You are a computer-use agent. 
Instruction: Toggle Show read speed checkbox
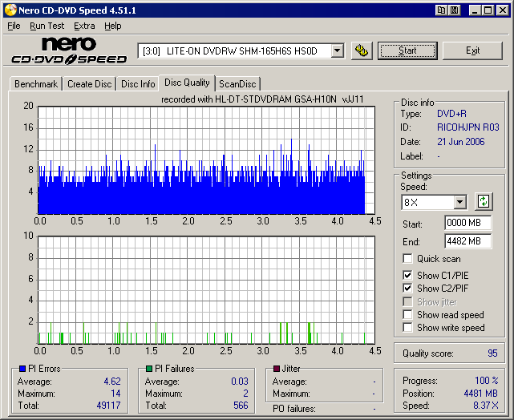pos(408,315)
